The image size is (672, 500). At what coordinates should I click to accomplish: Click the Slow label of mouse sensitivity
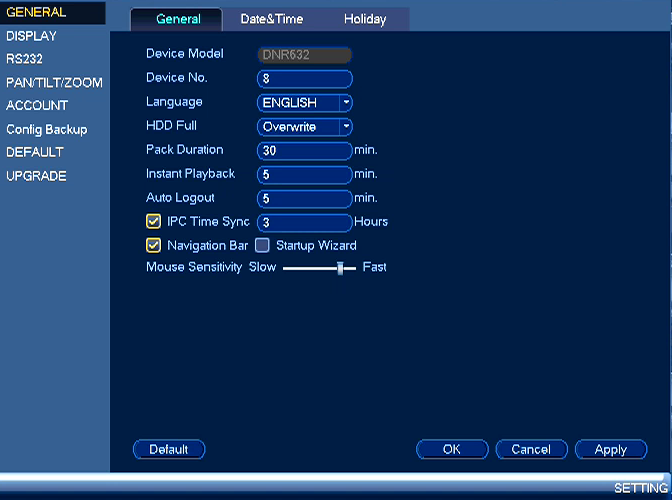(x=262, y=267)
